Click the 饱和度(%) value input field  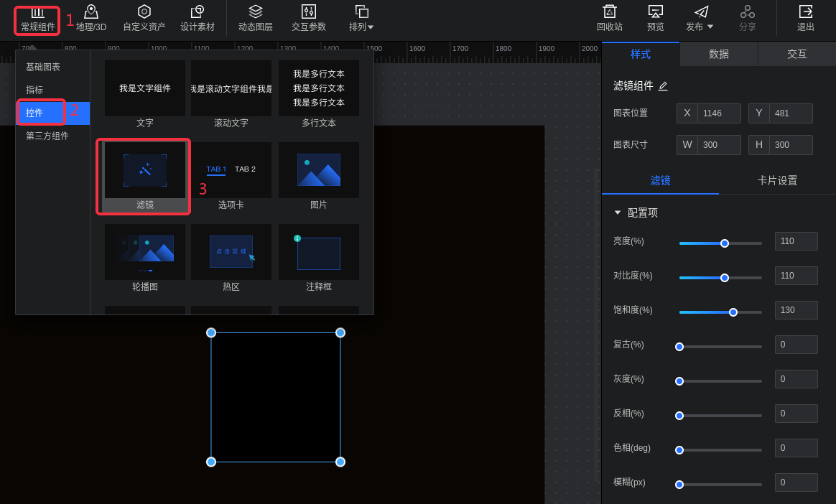click(796, 310)
